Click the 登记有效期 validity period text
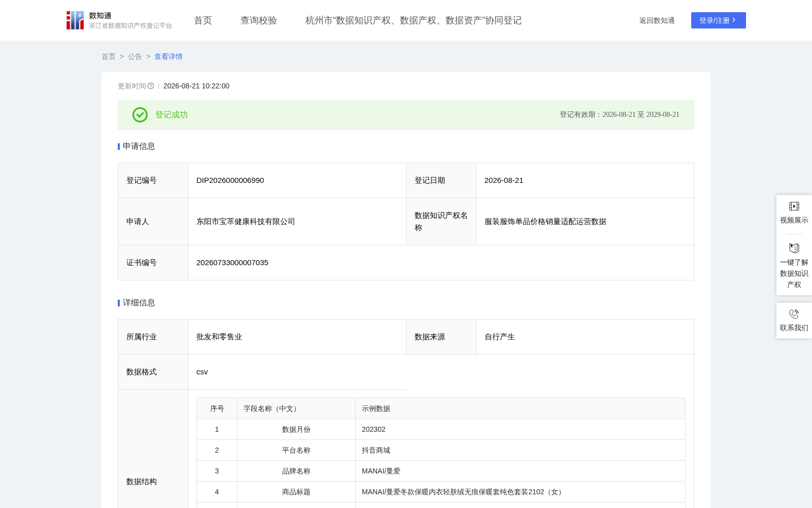The image size is (812, 508). tap(620, 115)
